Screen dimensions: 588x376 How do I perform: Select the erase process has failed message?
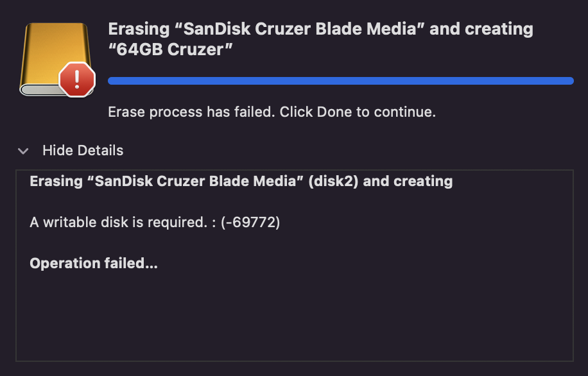(272, 112)
